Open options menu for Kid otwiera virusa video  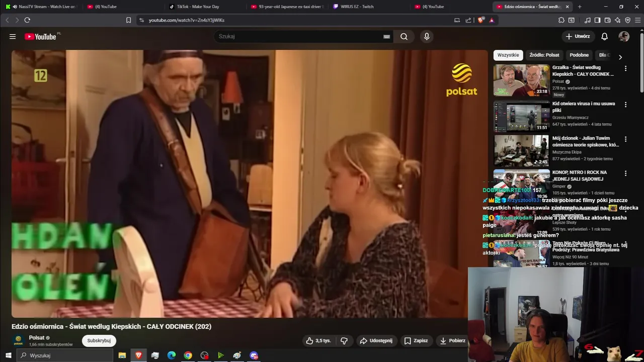[x=625, y=105]
